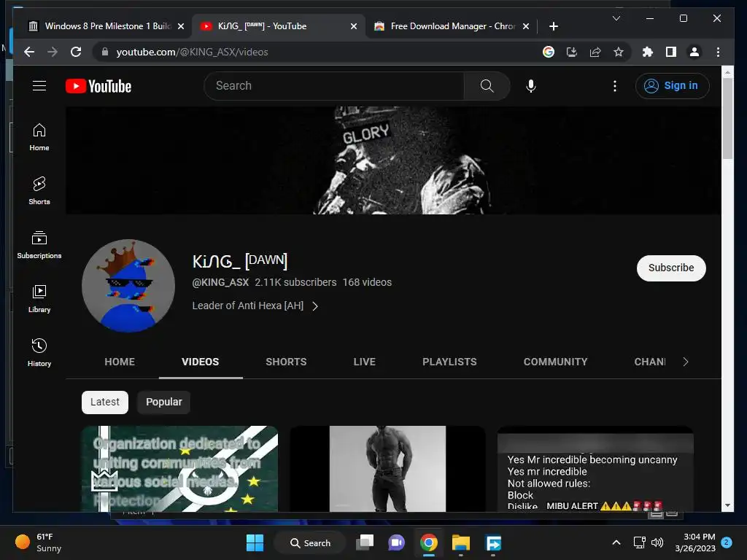Screen dimensions: 747x560
Task: Select the Latest filter chip
Action: [105, 402]
